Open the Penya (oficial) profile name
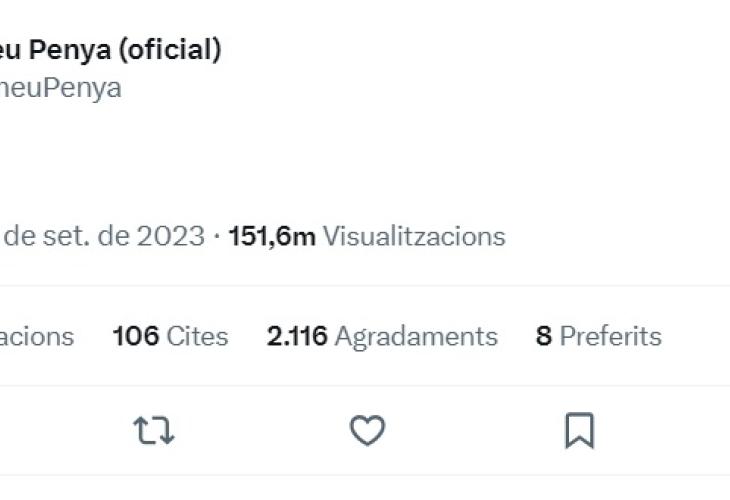The width and height of the screenshot is (730, 500). 110,50
